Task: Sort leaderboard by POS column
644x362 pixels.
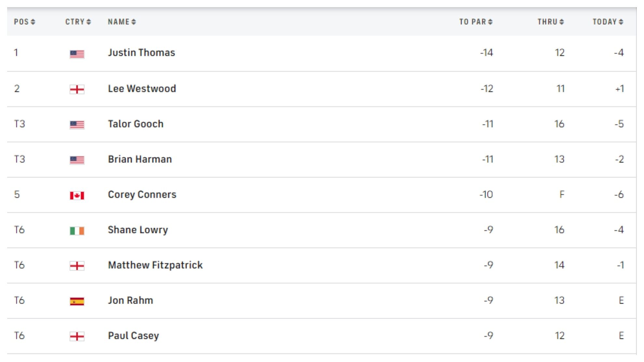Action: click(x=24, y=22)
